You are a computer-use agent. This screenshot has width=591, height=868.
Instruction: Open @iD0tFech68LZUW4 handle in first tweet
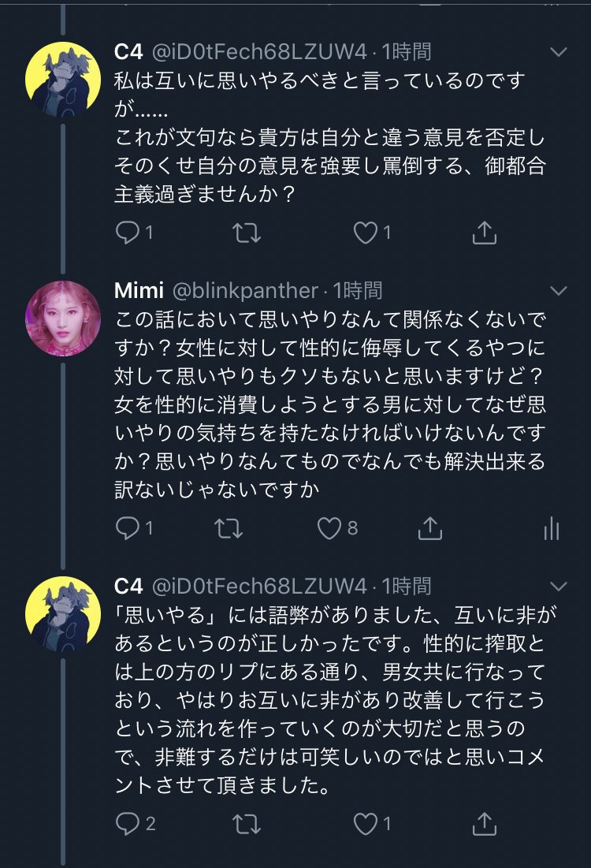point(258,53)
